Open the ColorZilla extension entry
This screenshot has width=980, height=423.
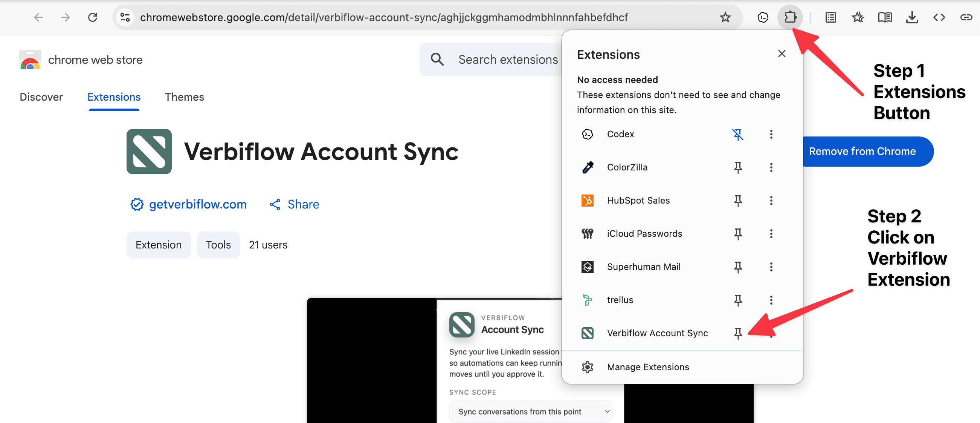[627, 167]
